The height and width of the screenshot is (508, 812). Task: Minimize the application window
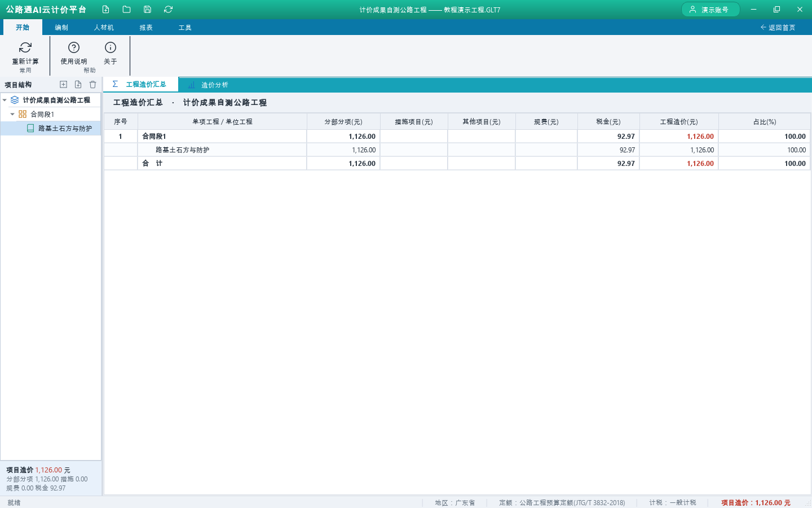753,10
